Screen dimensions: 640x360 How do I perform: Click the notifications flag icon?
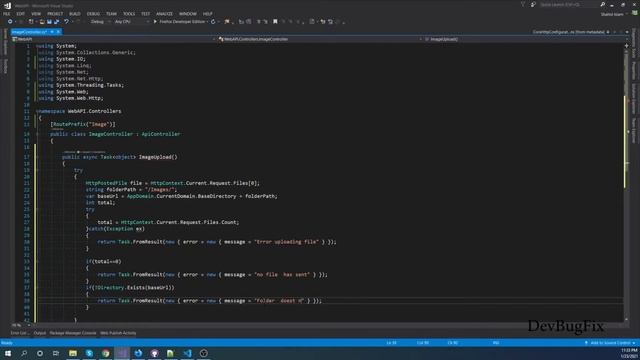click(523, 4)
